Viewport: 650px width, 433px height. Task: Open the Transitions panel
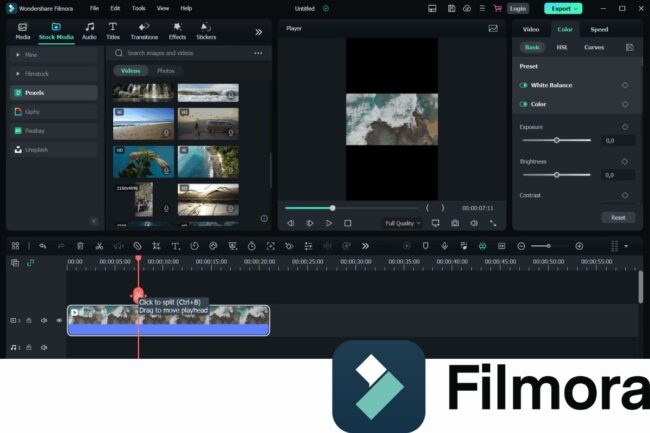point(144,30)
